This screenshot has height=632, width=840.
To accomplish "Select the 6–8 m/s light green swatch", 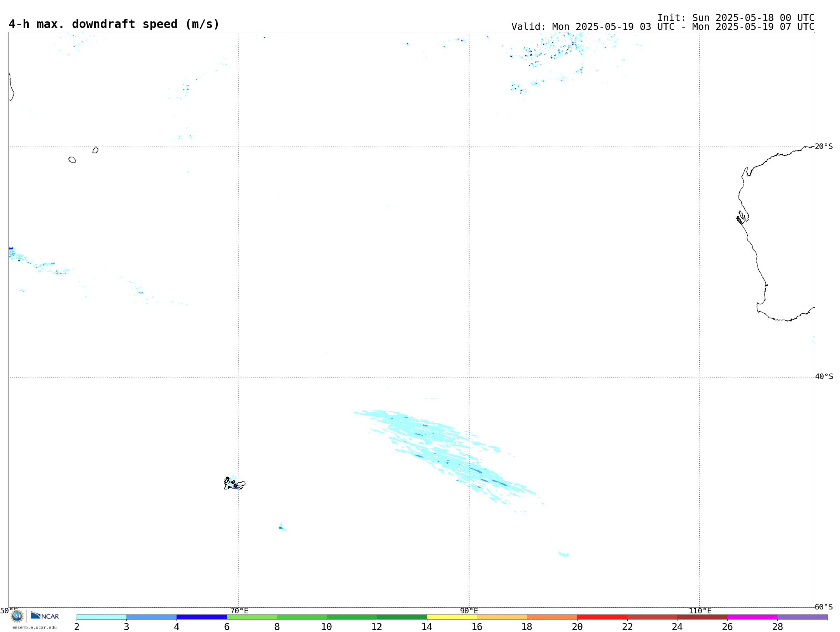I will pyautogui.click(x=252, y=617).
